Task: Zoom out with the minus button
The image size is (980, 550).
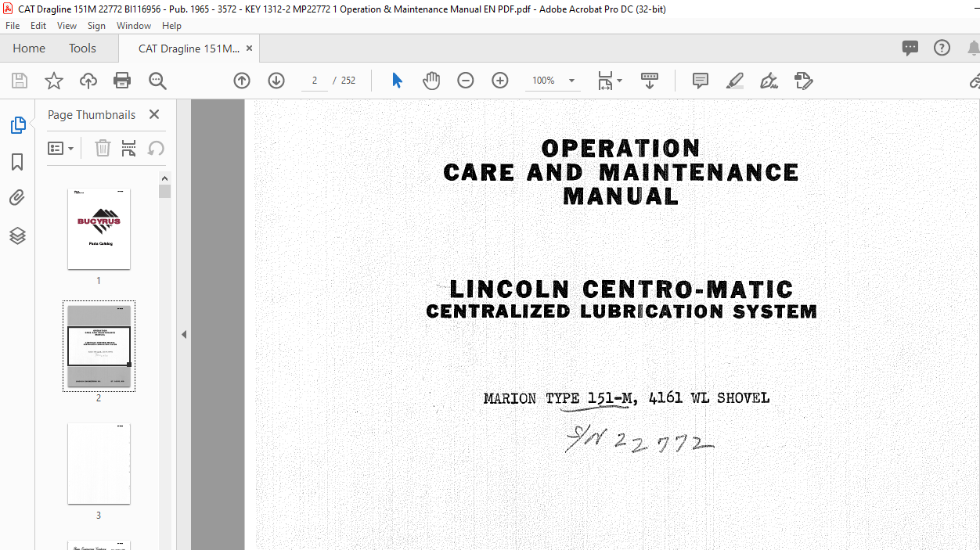Action: (466, 81)
